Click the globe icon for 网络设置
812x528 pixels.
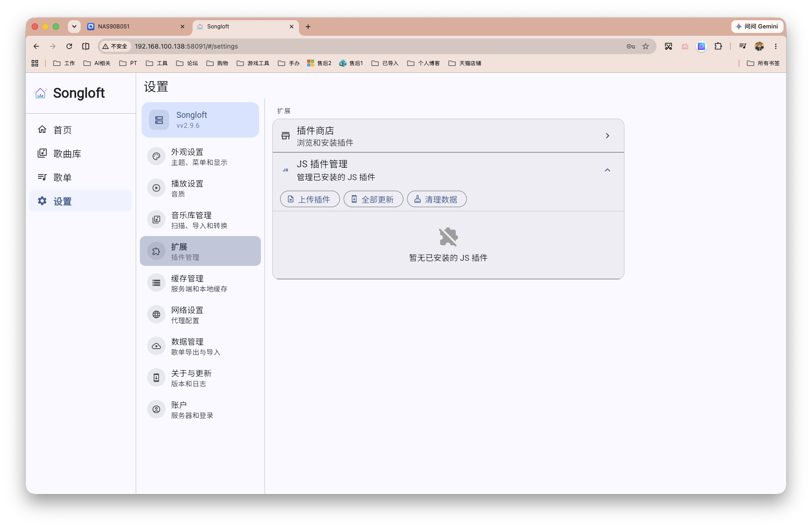pyautogui.click(x=156, y=314)
